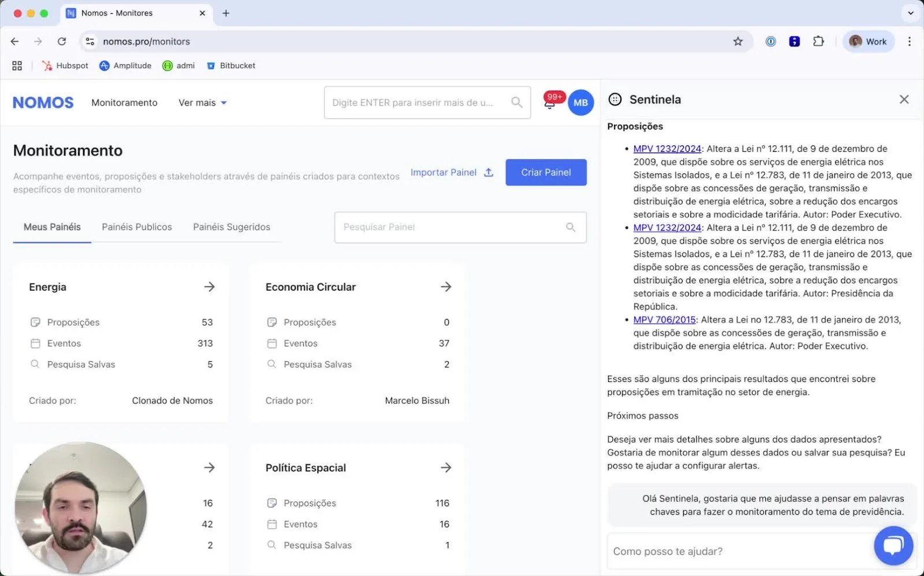
Task: Click the Próximos passos heading
Action: 643,416
